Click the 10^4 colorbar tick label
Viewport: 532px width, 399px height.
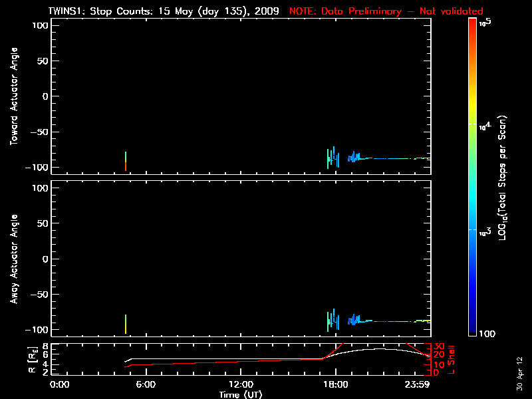click(485, 126)
